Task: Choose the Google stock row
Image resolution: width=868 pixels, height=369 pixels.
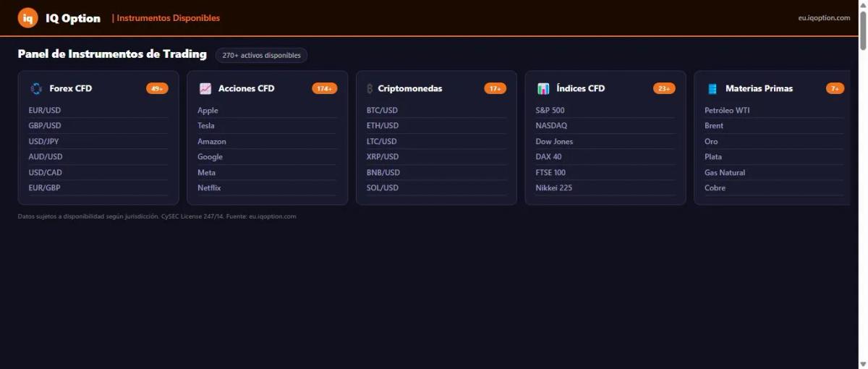Action: pyautogui.click(x=268, y=156)
